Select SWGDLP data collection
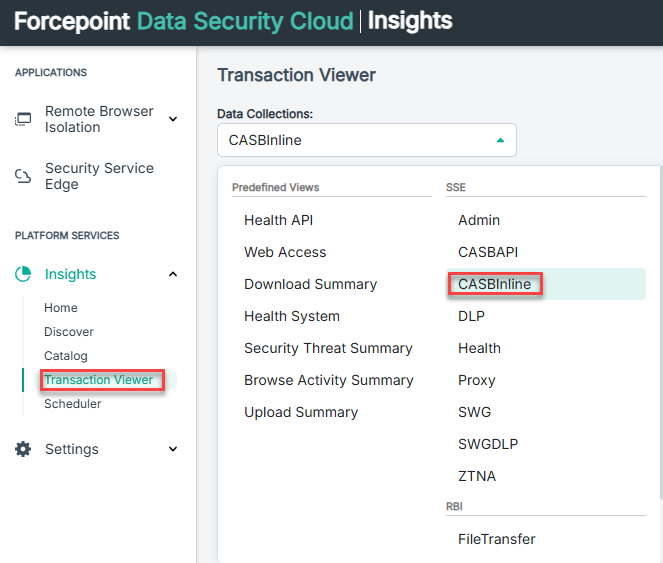663x563 pixels. [x=488, y=444]
